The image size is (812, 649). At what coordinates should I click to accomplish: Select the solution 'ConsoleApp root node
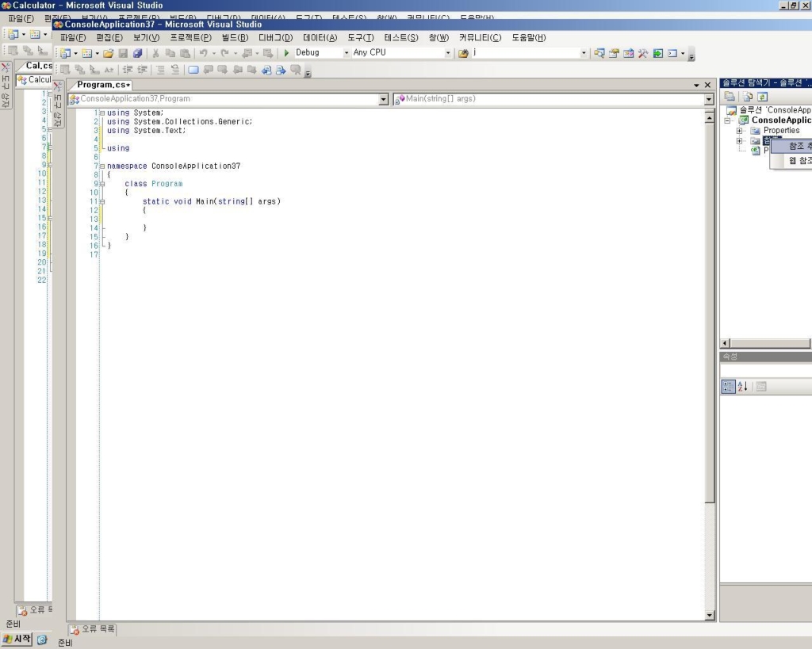point(776,109)
